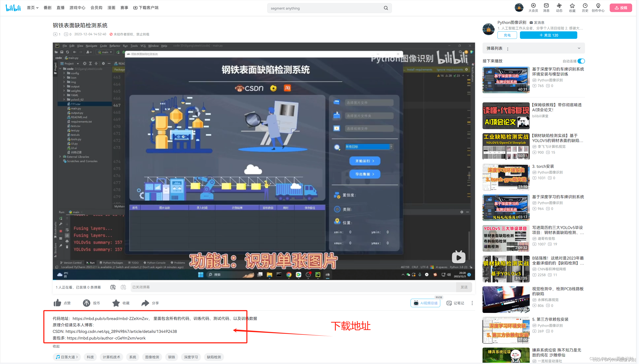The width and height of the screenshot is (639, 364).
Task: Click the 充电 button
Action: point(507,35)
